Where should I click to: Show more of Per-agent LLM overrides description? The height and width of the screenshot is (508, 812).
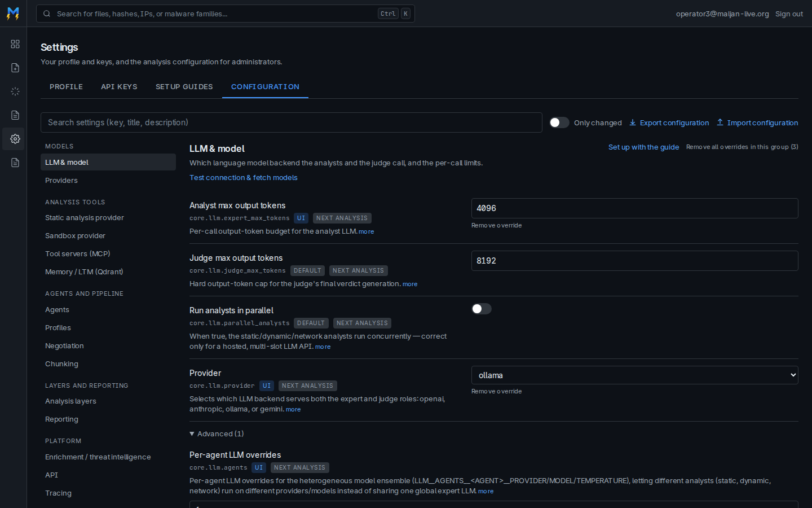tap(486, 491)
